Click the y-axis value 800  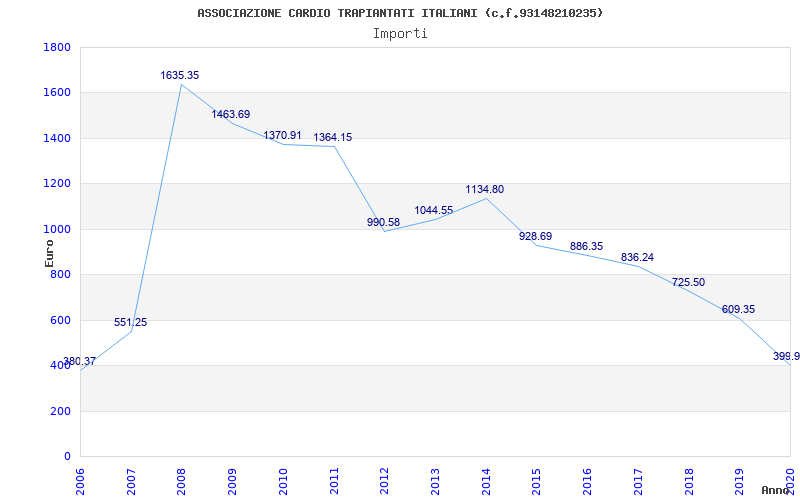60,274
